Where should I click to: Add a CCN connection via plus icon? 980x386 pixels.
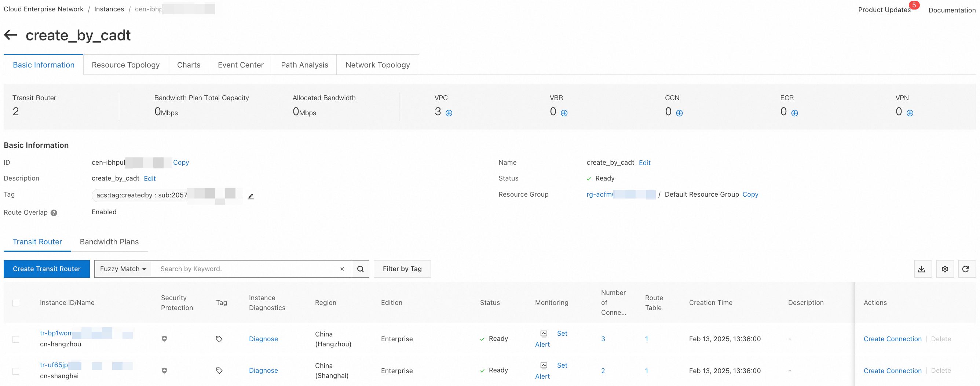point(680,113)
